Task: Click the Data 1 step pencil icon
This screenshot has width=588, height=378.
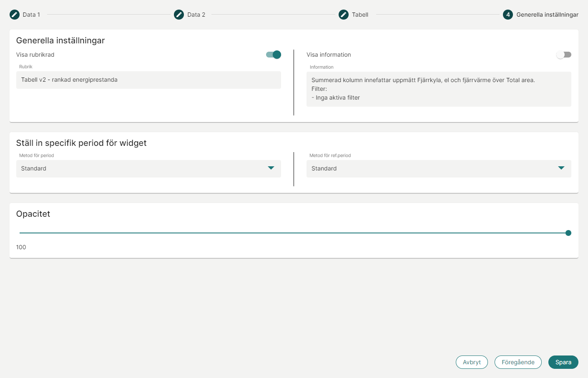Action: pos(15,15)
